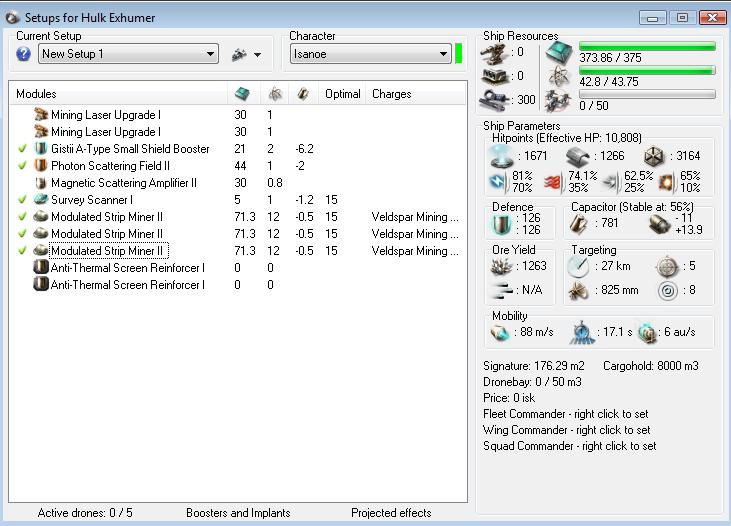Click the CPU usage bar 373.86 / 375
The image size is (731, 526).
click(647, 46)
